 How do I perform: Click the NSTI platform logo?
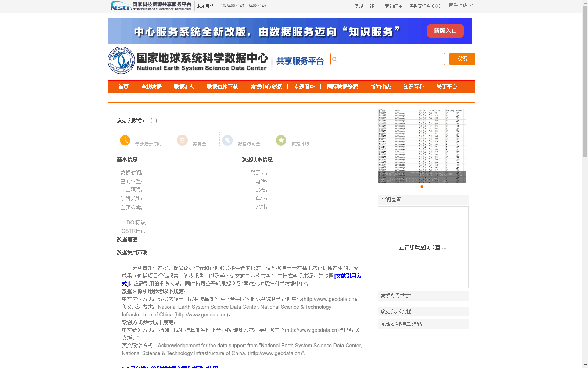(x=151, y=6)
